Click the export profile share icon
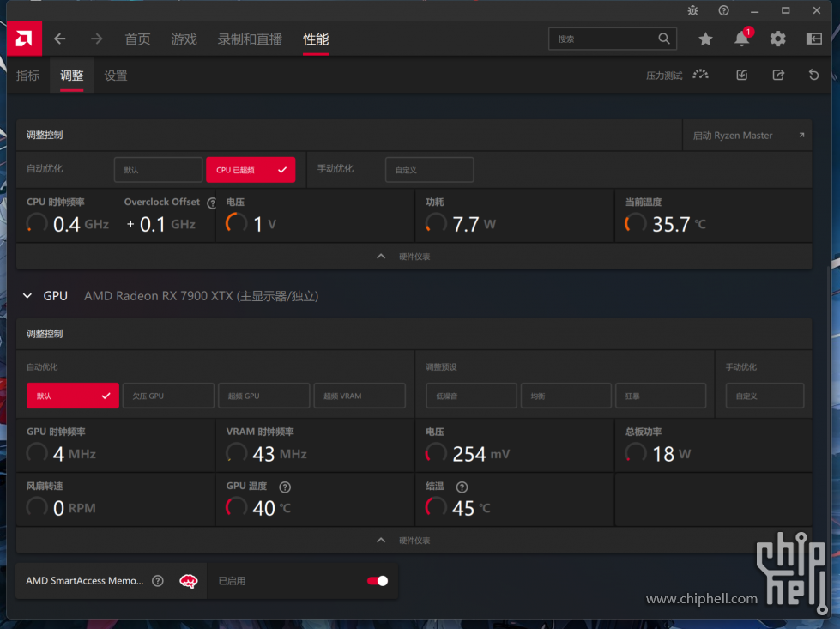Image resolution: width=840 pixels, height=629 pixels. tap(778, 75)
